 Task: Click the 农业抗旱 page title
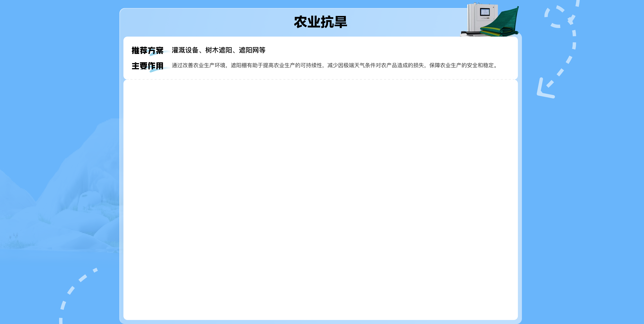(320, 22)
